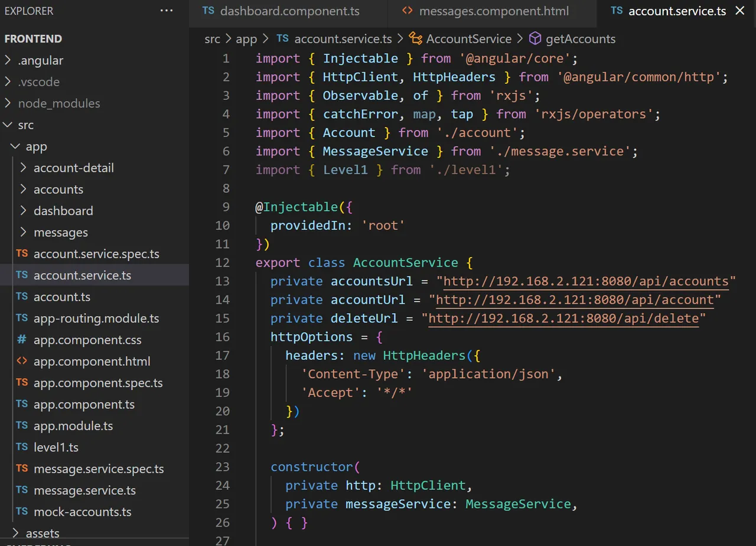Open Explorer more actions ellipsis menu

167,11
